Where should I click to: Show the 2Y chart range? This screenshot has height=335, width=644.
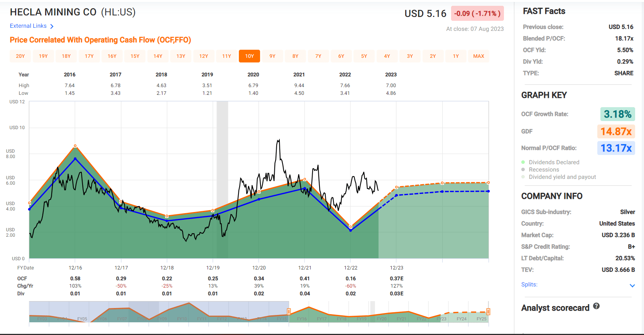(433, 56)
